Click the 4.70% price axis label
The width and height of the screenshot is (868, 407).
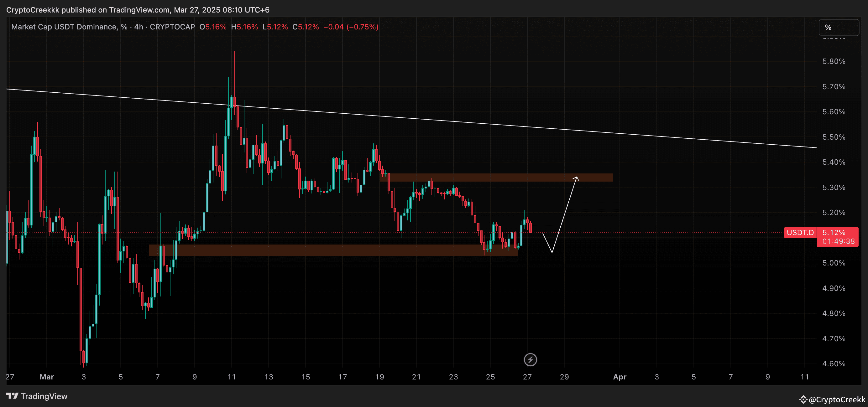point(834,339)
